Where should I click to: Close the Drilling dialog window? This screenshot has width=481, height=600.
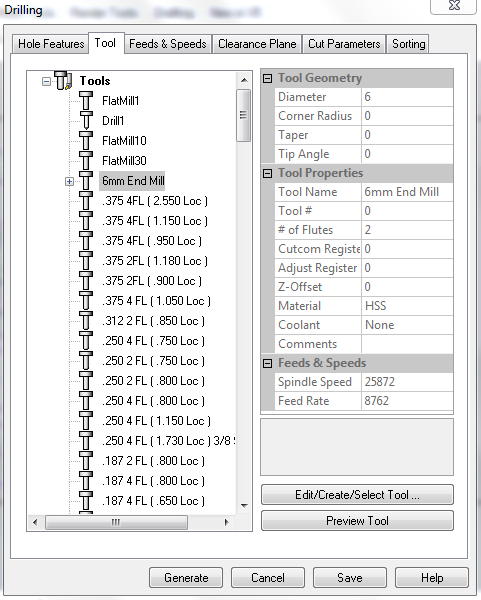coord(454,5)
